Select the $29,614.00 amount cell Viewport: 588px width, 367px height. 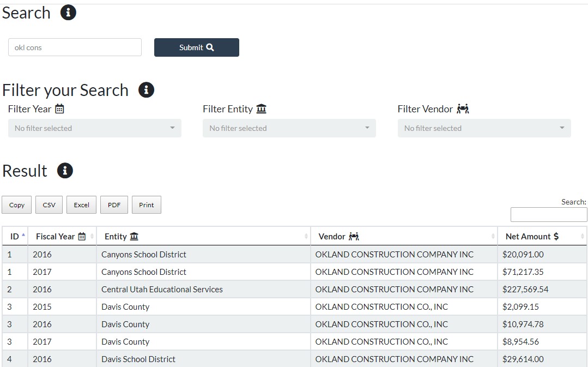[542, 359]
